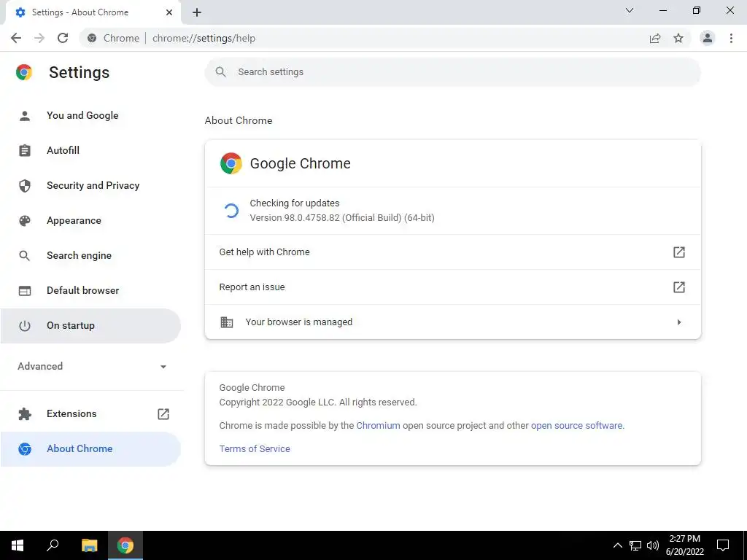747x560 pixels.
Task: Go to Security and Privacy settings
Action: [x=91, y=185]
